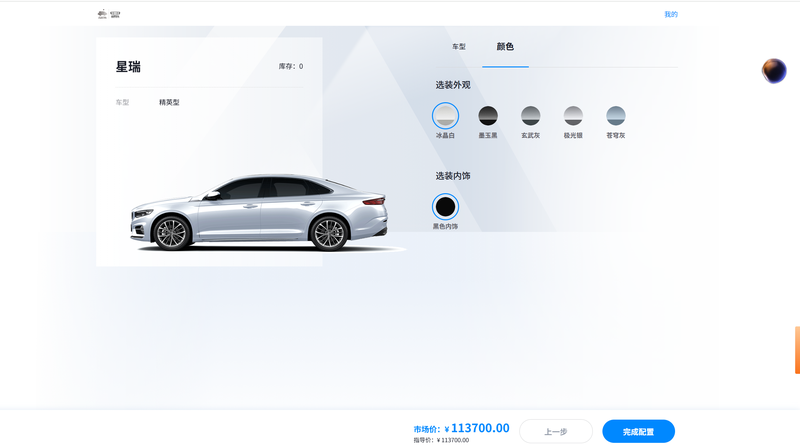
Task: Choose the 冰晶白 exterior color
Action: point(445,116)
